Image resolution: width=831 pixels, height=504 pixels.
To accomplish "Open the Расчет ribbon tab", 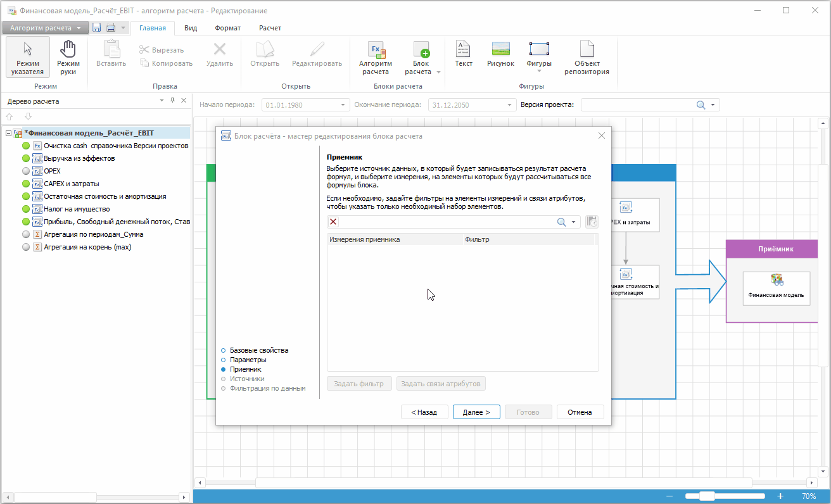I will click(270, 28).
